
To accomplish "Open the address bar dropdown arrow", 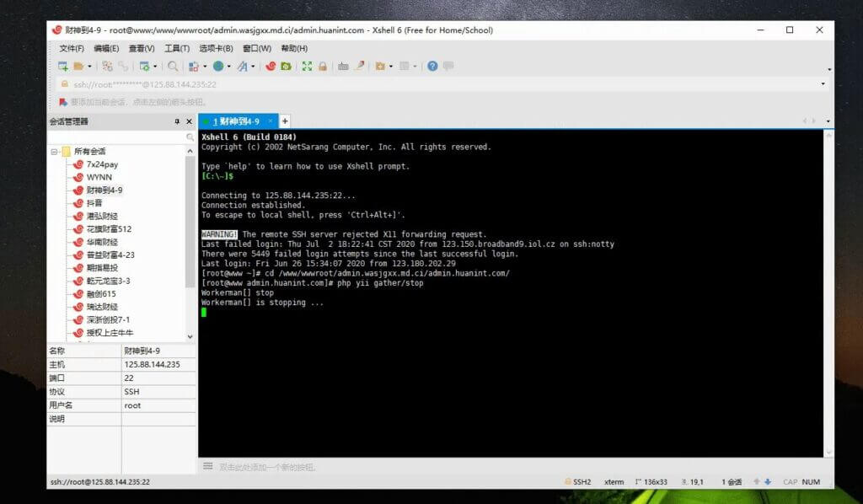I will [823, 84].
